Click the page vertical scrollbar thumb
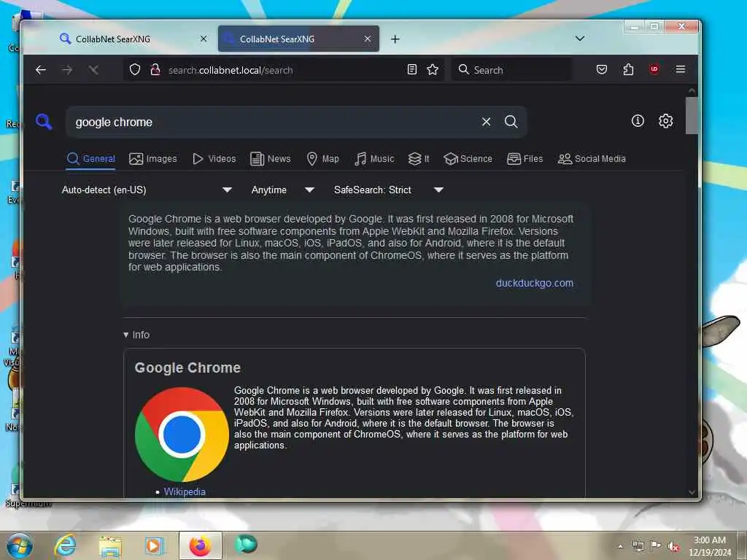 tap(692, 115)
